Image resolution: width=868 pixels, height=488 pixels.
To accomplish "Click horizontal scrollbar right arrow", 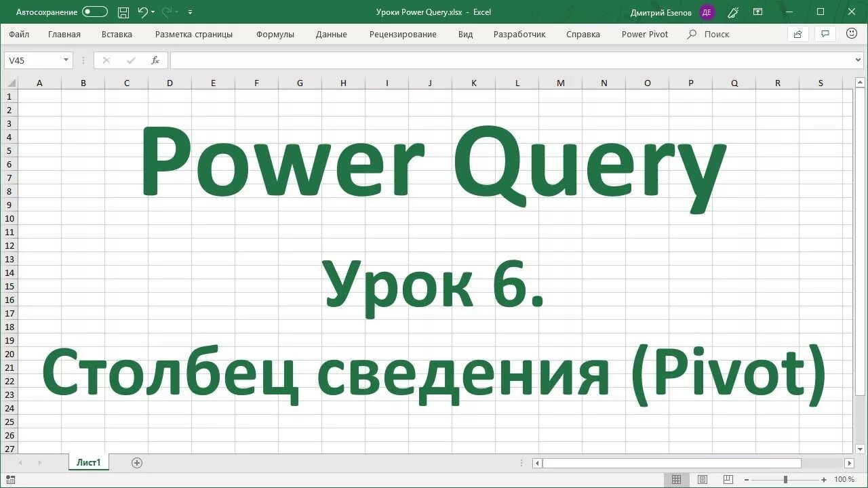I will (x=849, y=464).
